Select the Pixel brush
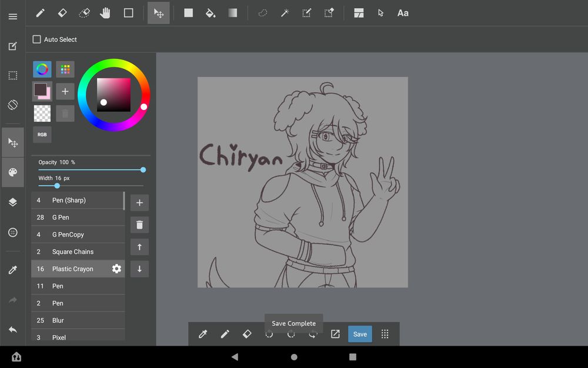This screenshot has width=588, height=368. [x=78, y=336]
